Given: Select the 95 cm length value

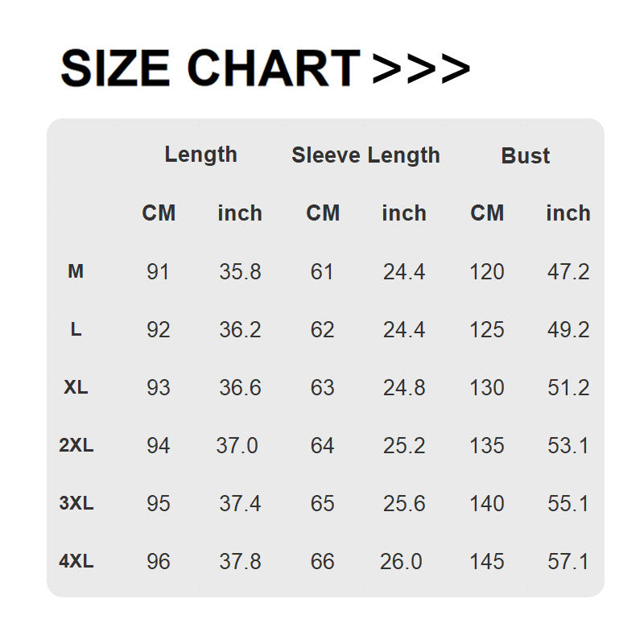Looking at the screenshot, I should point(159,504).
